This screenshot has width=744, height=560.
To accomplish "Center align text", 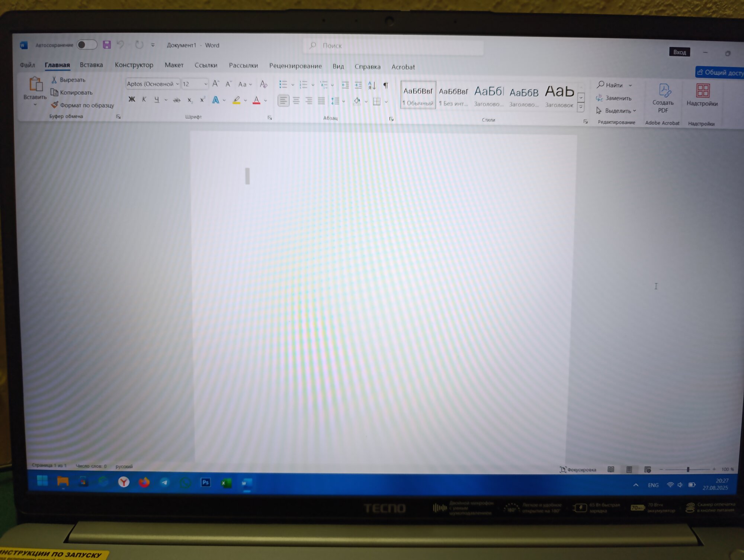I will (296, 101).
